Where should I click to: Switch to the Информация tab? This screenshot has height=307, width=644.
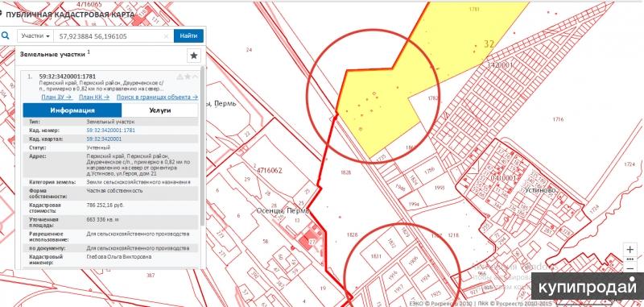pos(72,110)
